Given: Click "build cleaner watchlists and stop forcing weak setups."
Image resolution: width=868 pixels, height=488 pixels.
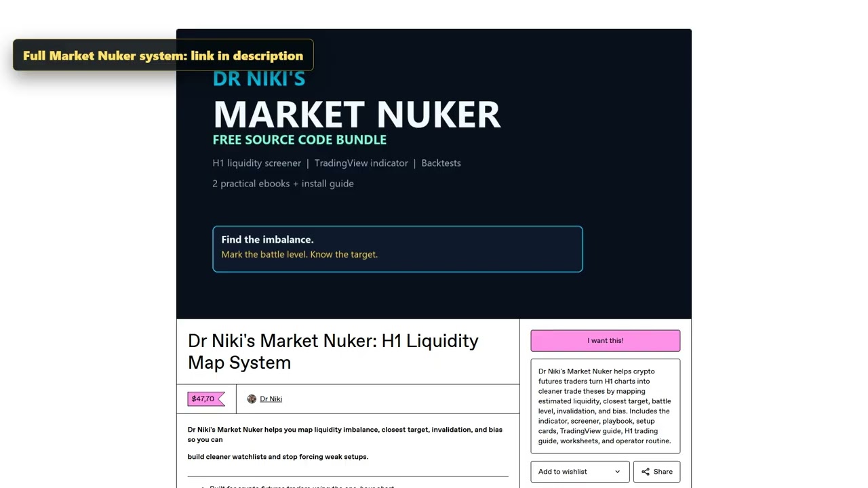Looking at the screenshot, I should (x=278, y=457).
